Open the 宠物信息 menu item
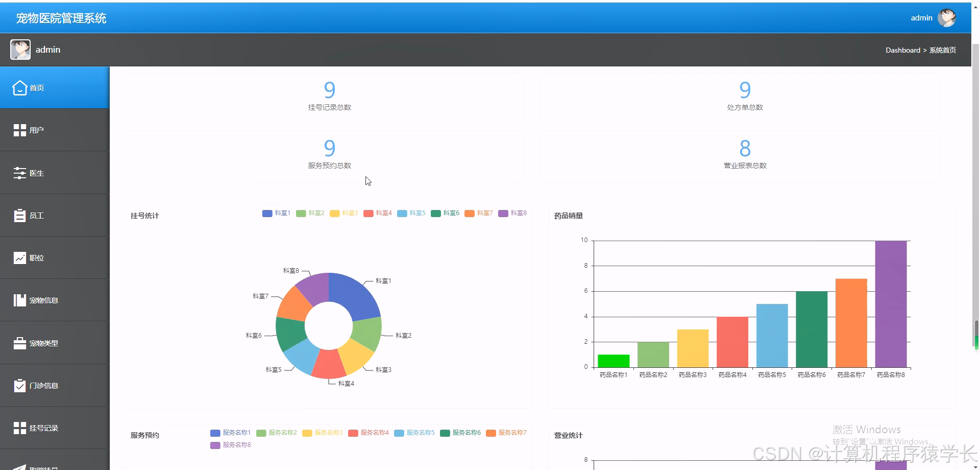The height and width of the screenshot is (470, 980). pos(55,300)
